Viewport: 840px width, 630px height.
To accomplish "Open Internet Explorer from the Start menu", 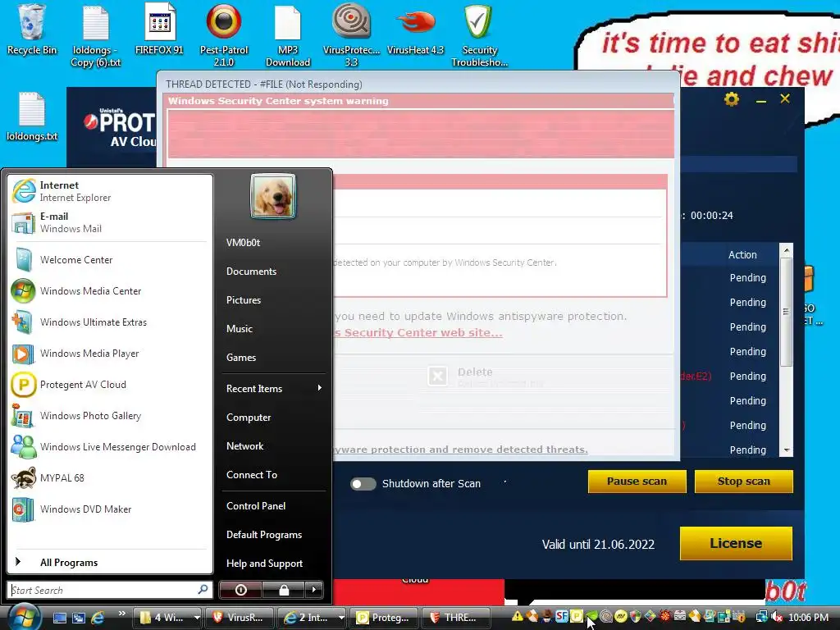I will pyautogui.click(x=110, y=191).
